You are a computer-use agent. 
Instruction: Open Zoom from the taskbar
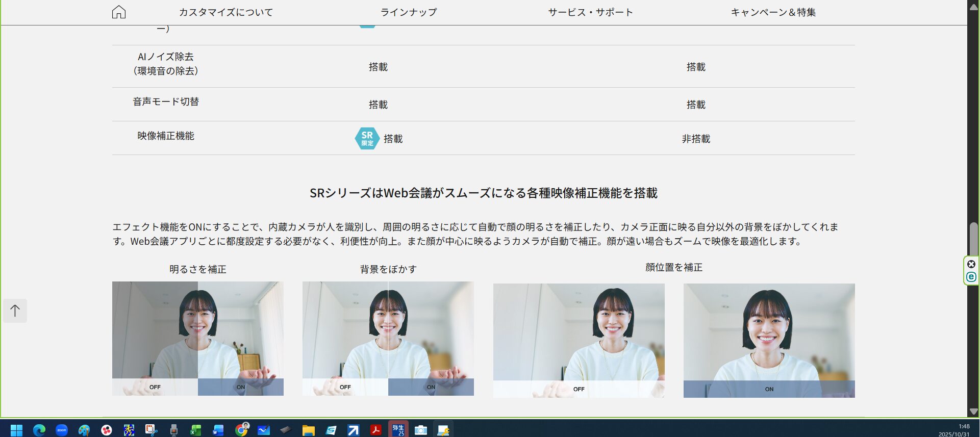click(62, 430)
